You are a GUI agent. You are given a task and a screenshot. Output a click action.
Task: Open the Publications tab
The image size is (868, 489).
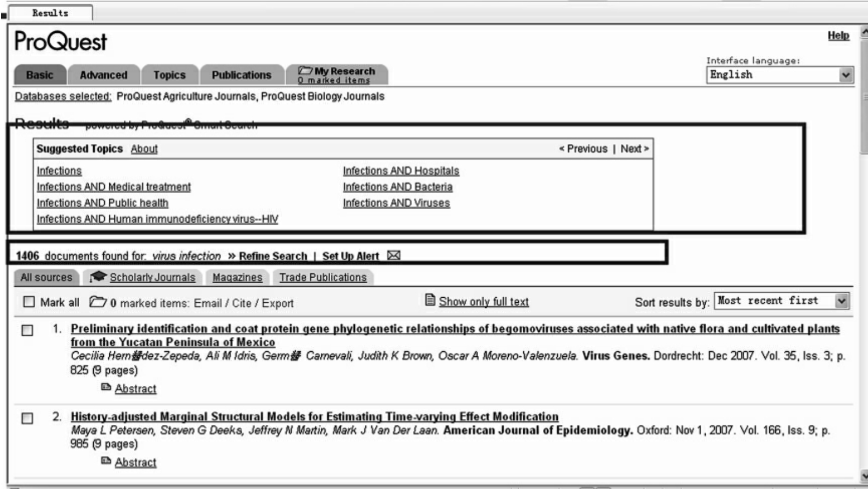pyautogui.click(x=241, y=75)
